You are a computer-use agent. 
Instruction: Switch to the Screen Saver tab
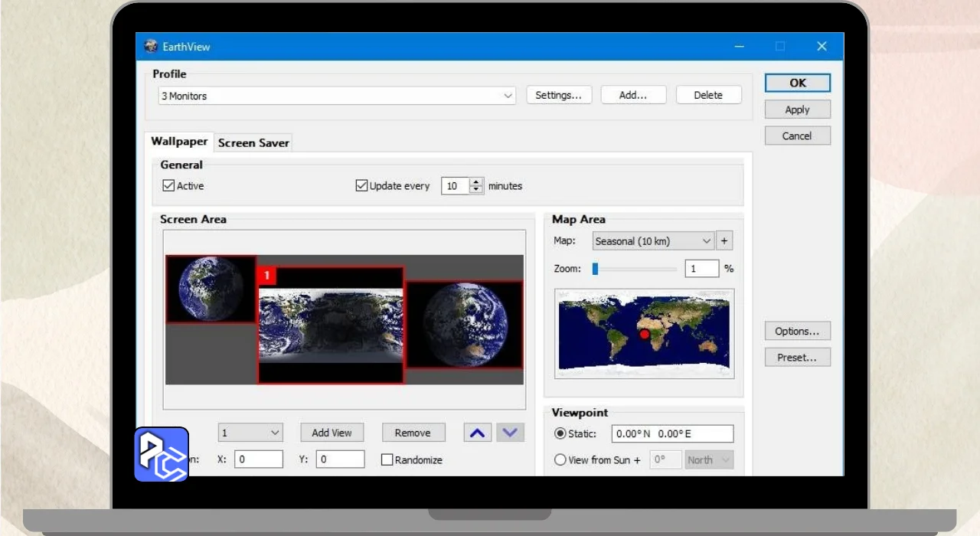click(x=253, y=143)
